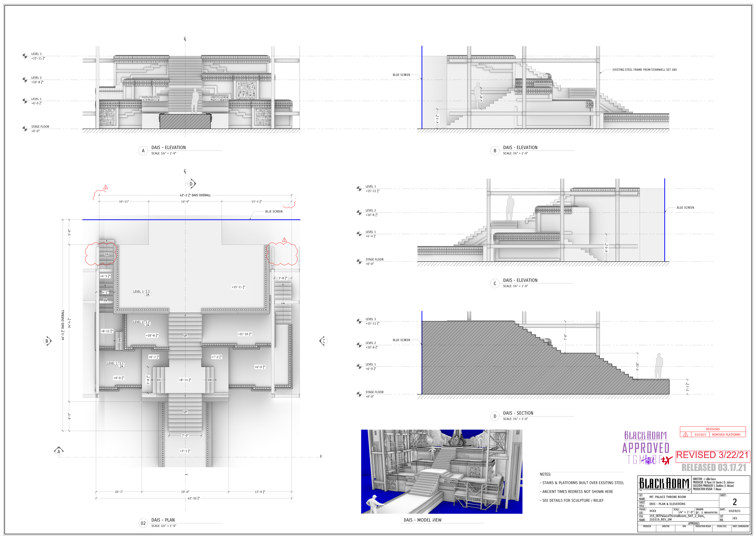Click the Black Adam title block logo
This screenshot has width=756, height=538.
coord(664,484)
